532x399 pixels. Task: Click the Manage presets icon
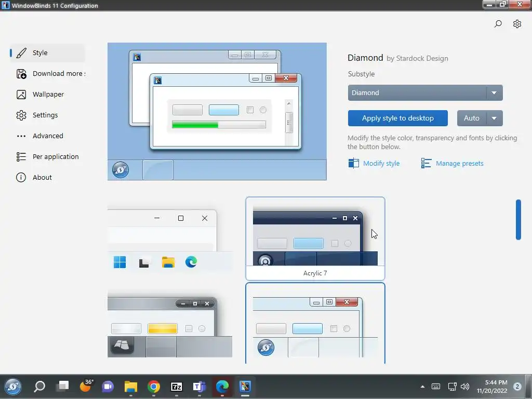tap(426, 163)
